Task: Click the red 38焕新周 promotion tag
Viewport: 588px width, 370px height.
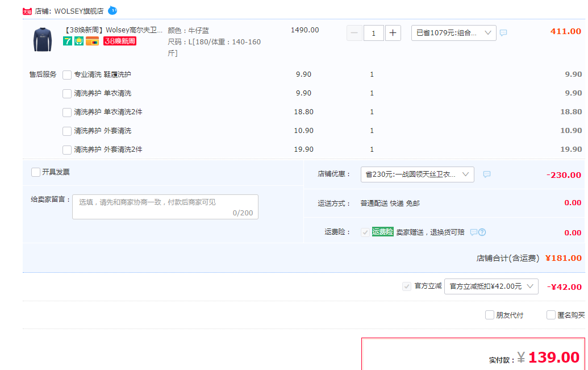Action: click(x=120, y=41)
